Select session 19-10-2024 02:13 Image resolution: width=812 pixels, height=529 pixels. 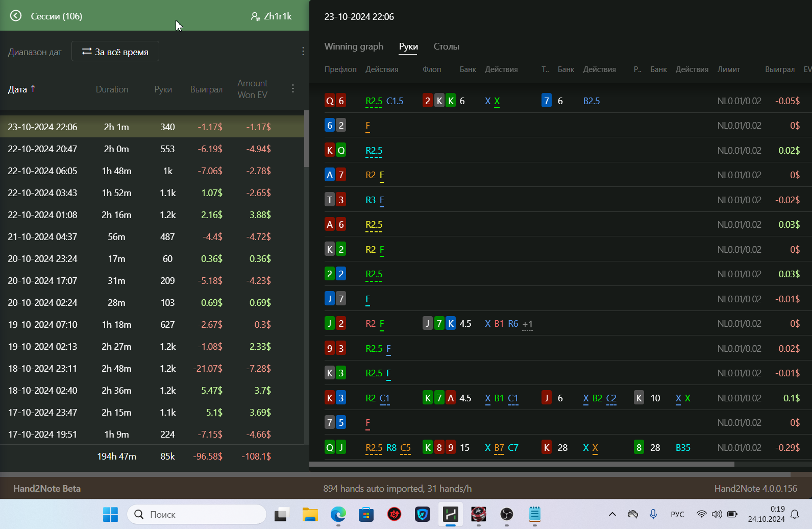152,346
